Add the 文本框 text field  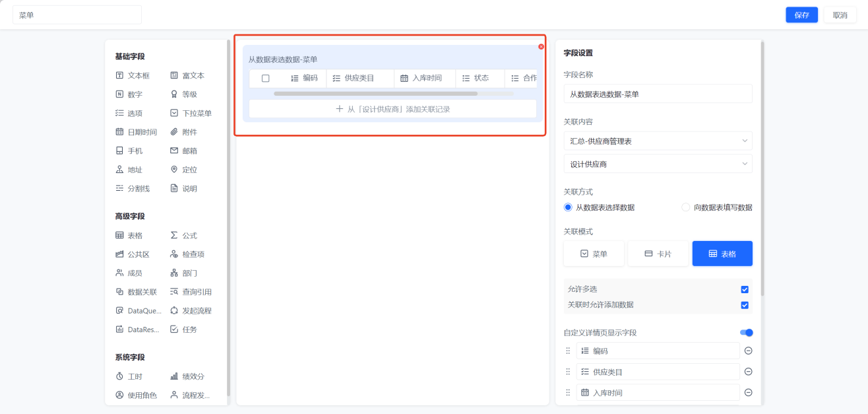click(x=133, y=76)
